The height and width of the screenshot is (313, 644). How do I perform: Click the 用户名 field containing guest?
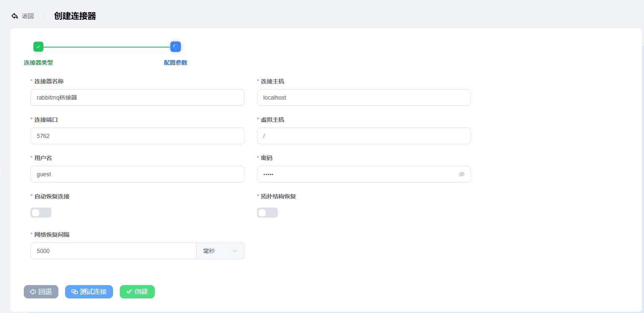(x=137, y=174)
